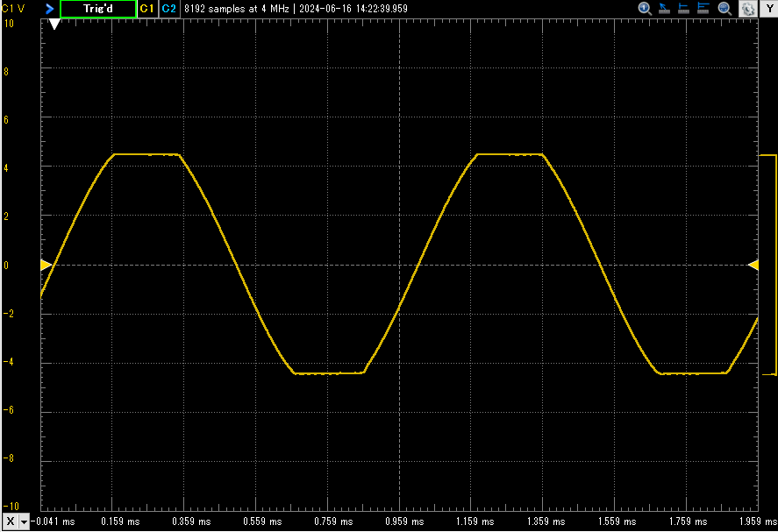
Task: Click the zoom 1:1 magnifier icon
Action: tap(645, 9)
